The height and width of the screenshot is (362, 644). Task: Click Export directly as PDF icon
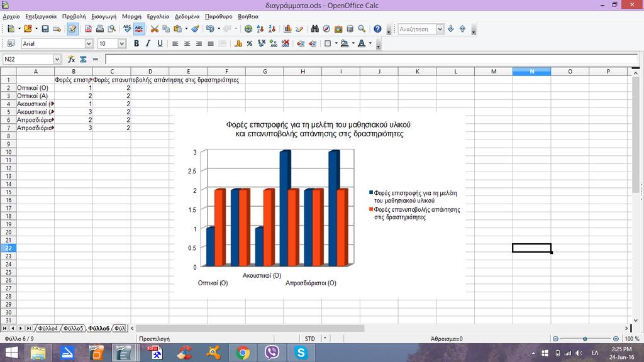tap(88, 29)
